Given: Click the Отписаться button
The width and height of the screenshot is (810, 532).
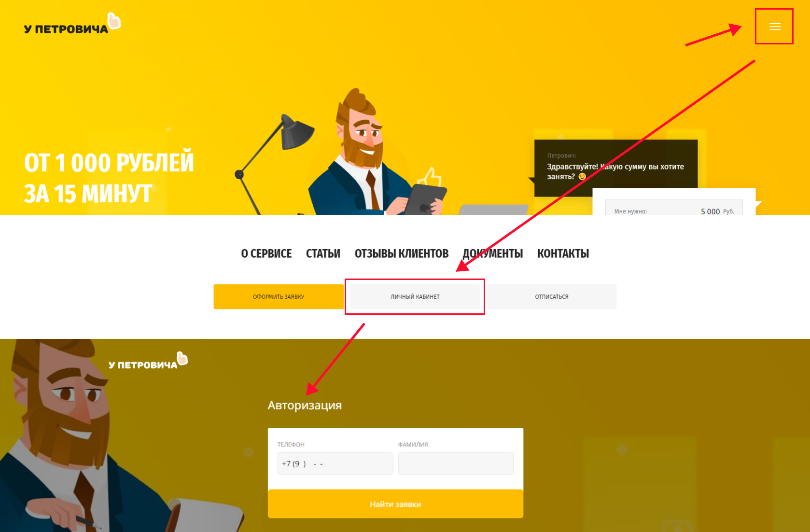Looking at the screenshot, I should [552, 296].
